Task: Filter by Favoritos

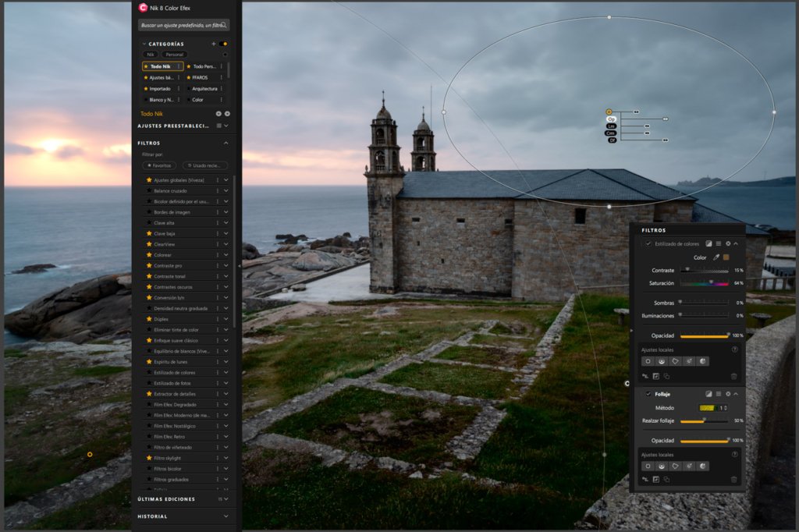Action: coord(160,165)
